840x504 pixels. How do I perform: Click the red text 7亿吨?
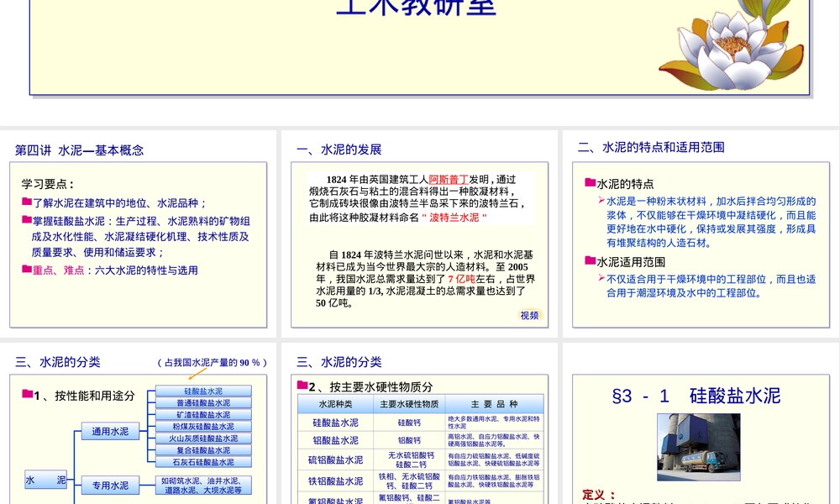(x=461, y=279)
